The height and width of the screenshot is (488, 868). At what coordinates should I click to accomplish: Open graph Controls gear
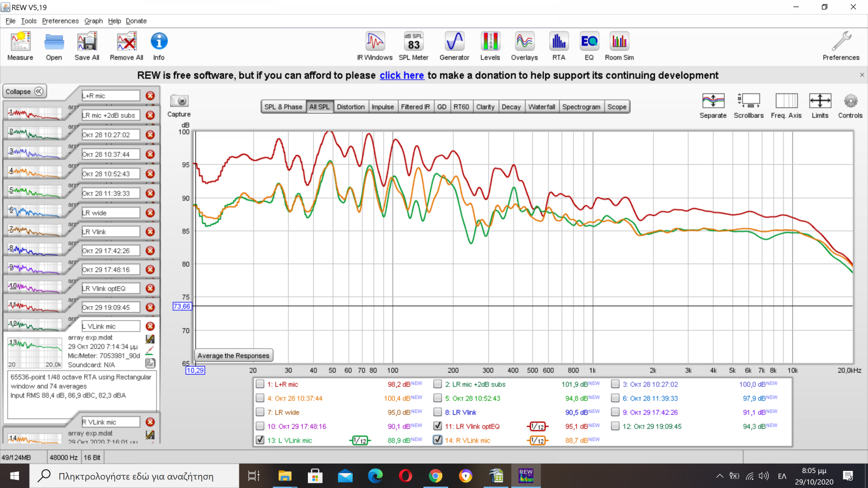coord(850,106)
